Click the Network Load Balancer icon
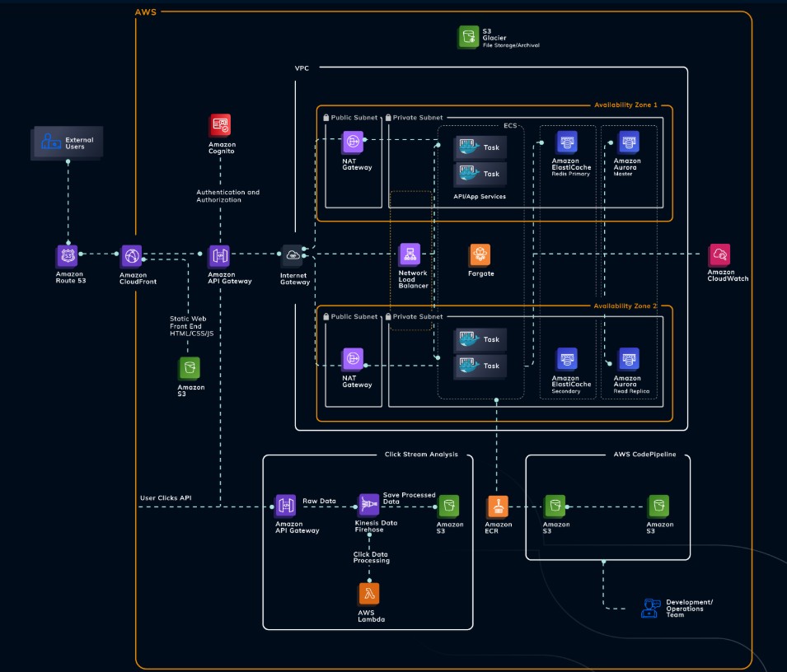This screenshot has height=672, width=787. pyautogui.click(x=410, y=254)
